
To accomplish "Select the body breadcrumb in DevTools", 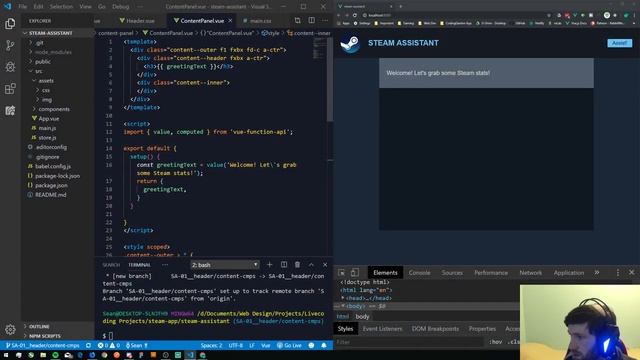I will [x=362, y=316].
